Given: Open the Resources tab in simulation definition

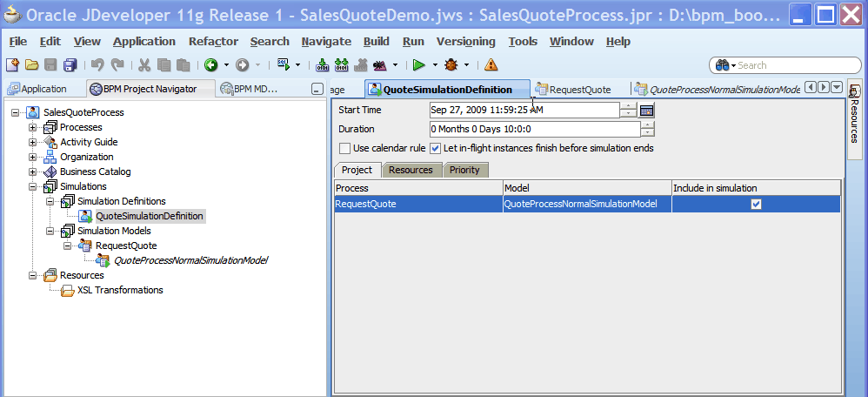Looking at the screenshot, I should click(411, 171).
